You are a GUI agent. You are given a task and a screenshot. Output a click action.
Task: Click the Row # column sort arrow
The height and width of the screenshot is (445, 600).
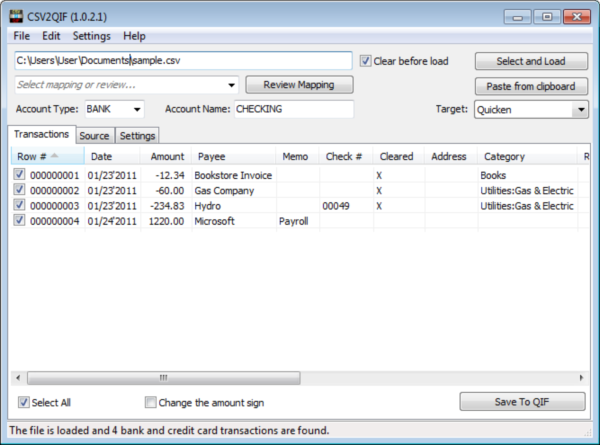pos(54,156)
